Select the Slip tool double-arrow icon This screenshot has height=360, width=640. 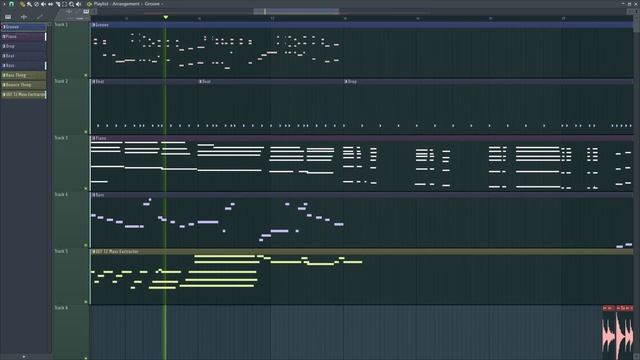(x=50, y=4)
